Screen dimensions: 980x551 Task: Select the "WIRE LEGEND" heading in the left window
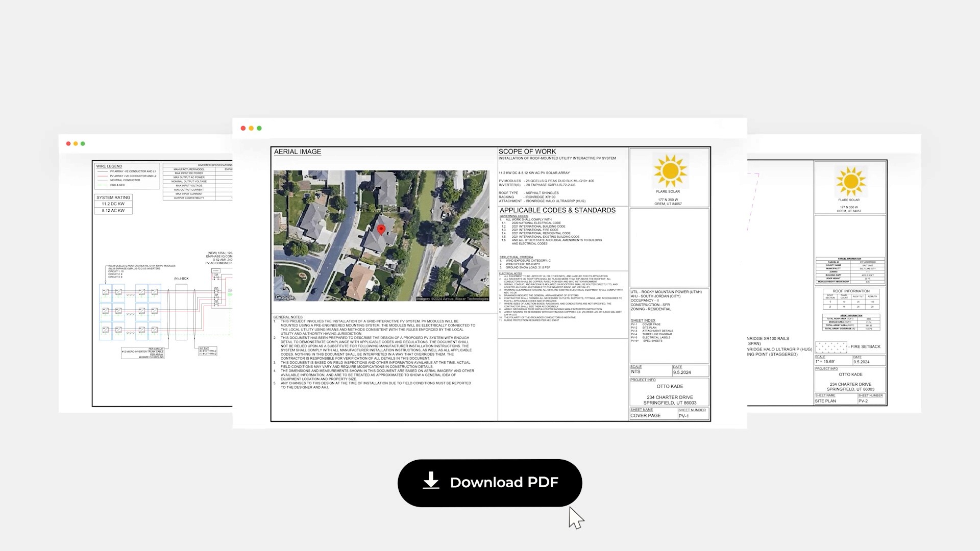(109, 166)
